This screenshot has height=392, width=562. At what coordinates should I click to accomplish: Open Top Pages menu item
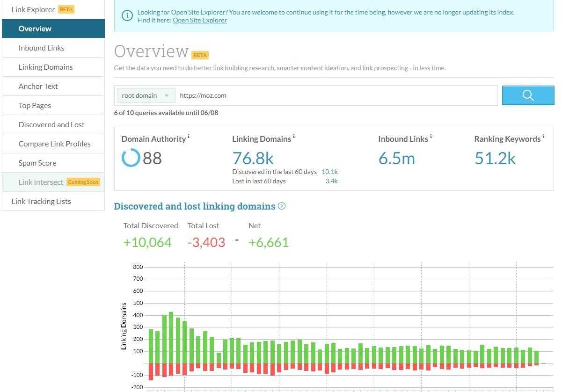click(35, 105)
